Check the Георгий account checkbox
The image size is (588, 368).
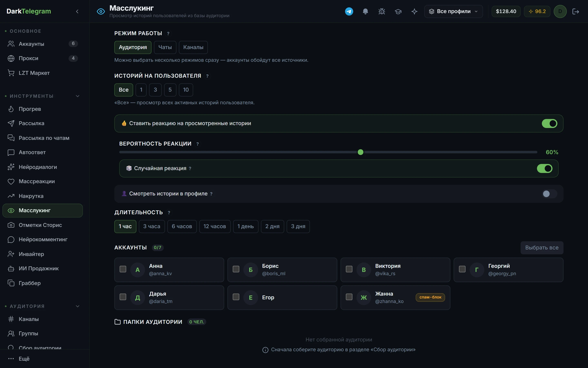462,269
